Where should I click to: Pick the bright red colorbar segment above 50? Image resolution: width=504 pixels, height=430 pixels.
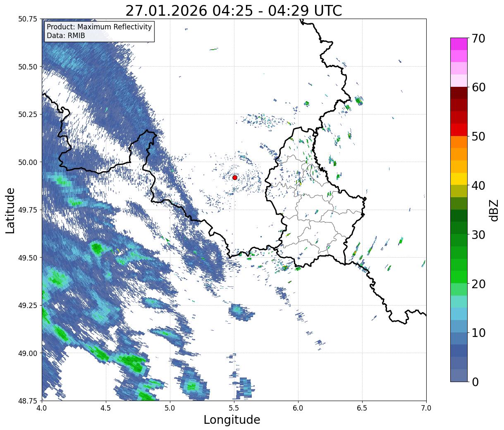[459, 130]
